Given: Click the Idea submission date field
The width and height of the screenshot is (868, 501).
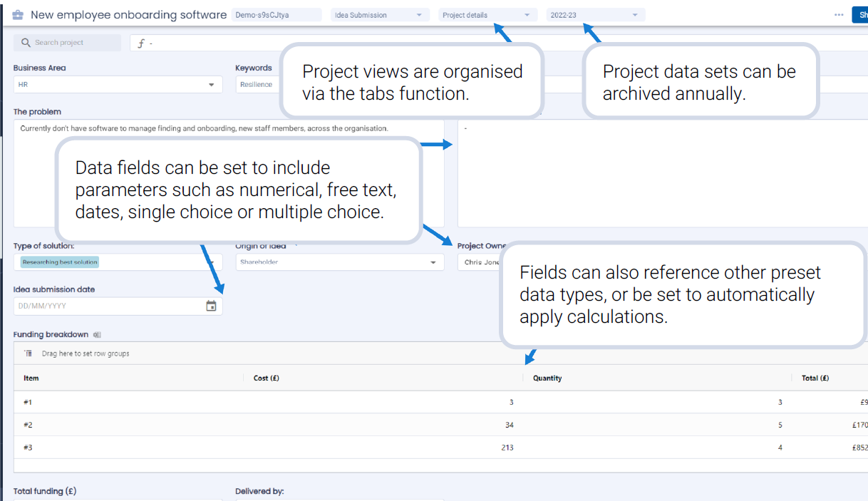Looking at the screenshot, I should pyautogui.click(x=107, y=306).
